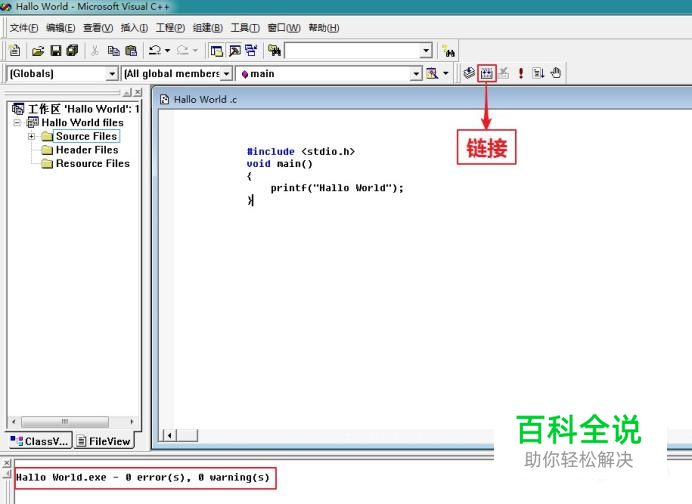Click the Save All icon
The height and width of the screenshot is (504, 692).
point(72,50)
